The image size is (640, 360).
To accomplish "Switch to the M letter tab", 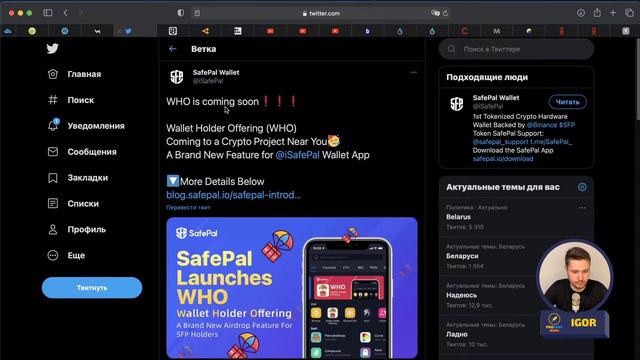I will 496,31.
